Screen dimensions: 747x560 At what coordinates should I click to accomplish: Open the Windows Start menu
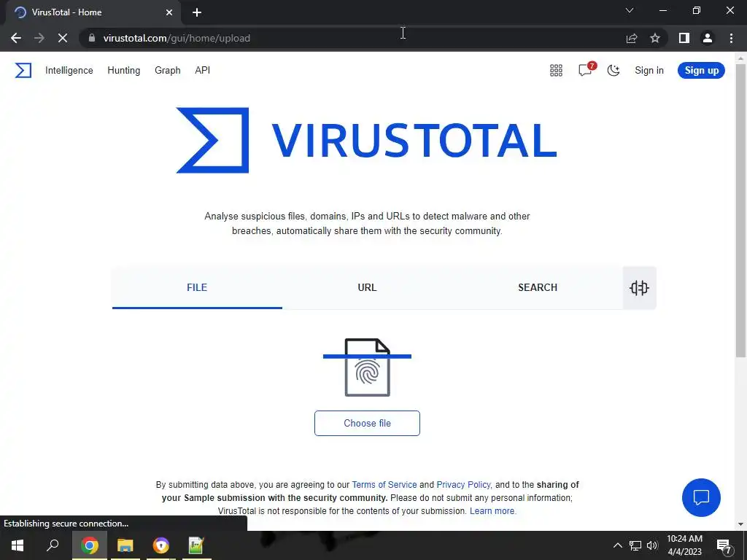[18, 545]
